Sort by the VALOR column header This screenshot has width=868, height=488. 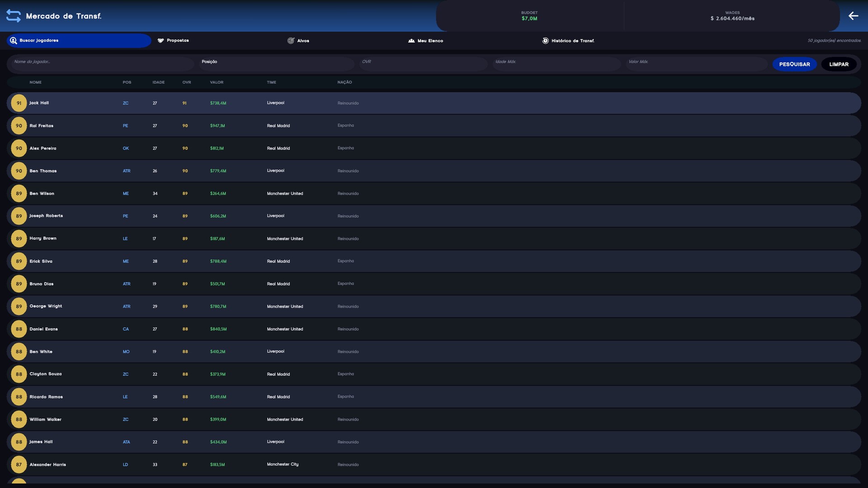click(217, 82)
